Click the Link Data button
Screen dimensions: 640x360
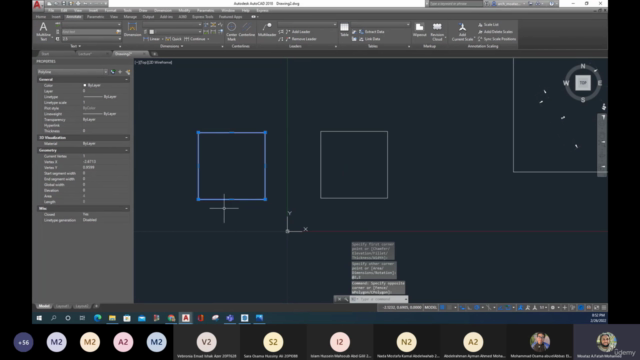[x=369, y=39]
